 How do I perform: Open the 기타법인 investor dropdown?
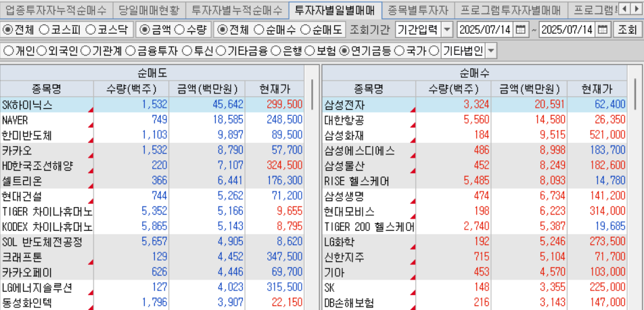pyautogui.click(x=492, y=51)
